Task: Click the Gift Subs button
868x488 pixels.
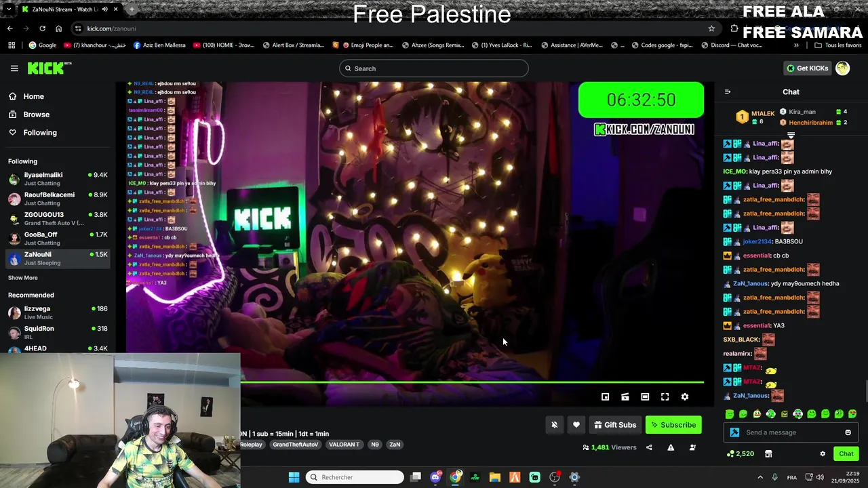Action: (615, 425)
